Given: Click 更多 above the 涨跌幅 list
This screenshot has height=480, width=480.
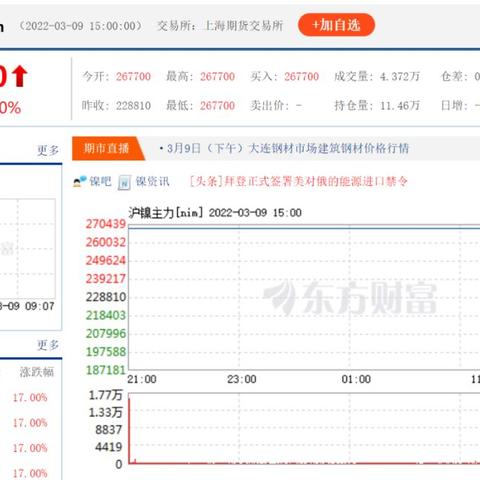Looking at the screenshot, I should (48, 345).
